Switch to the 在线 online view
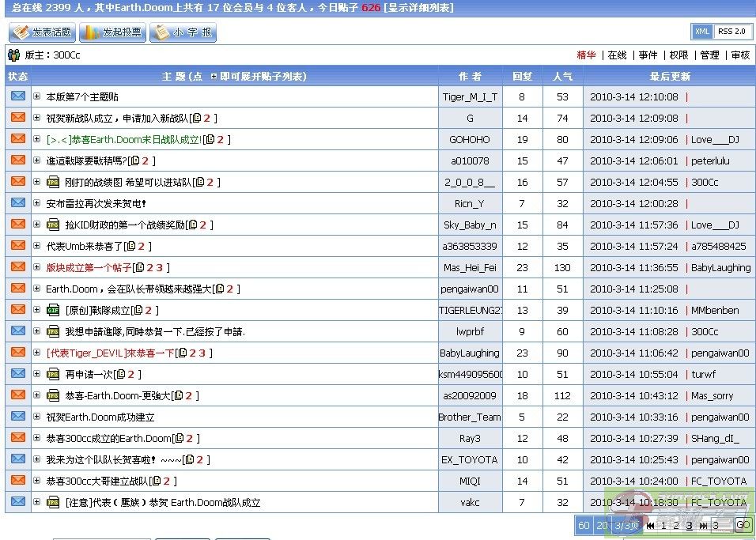The width and height of the screenshot is (756, 540). coord(617,55)
